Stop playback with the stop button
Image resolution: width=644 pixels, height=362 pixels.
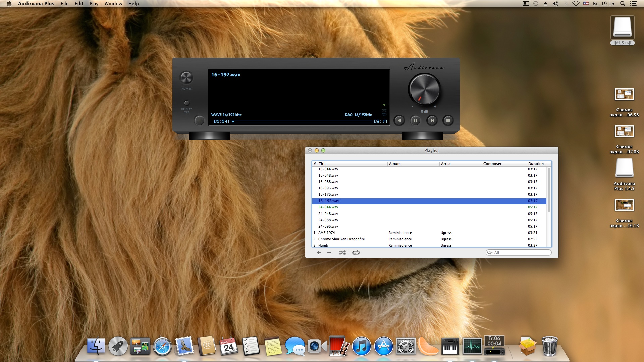448,121
